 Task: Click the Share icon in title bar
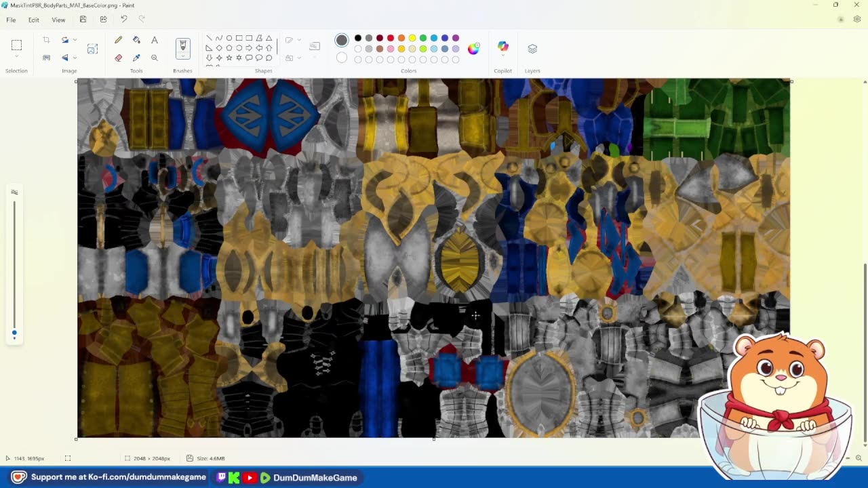tap(103, 20)
